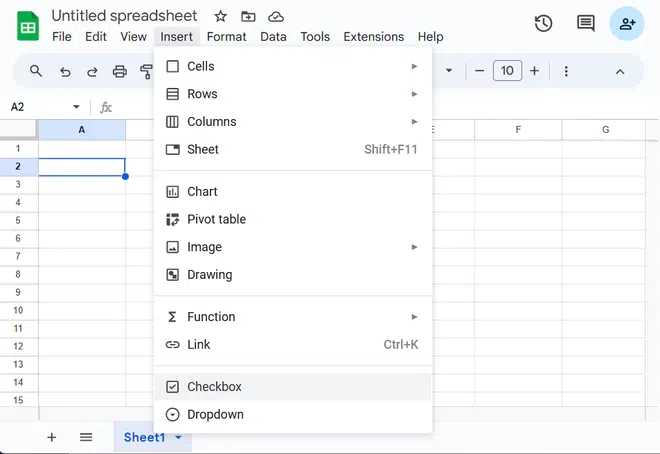The image size is (660, 454).
Task: Click the share add-person button
Action: coord(627,23)
